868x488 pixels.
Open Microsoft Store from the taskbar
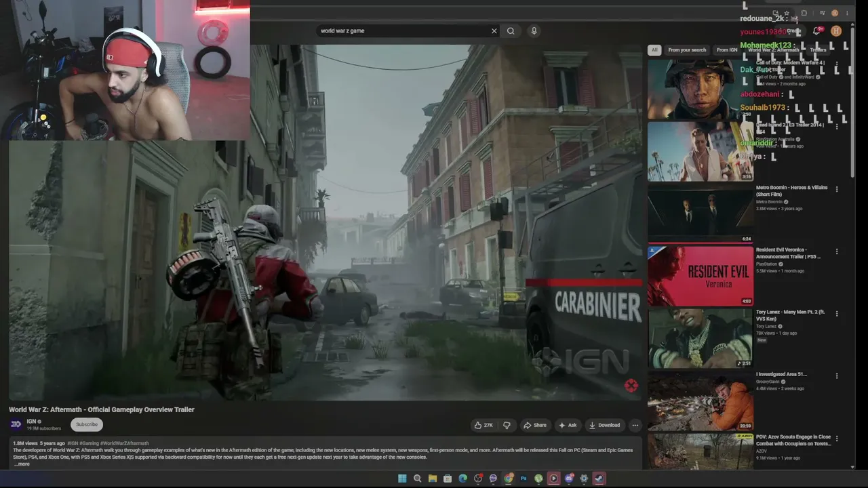[x=448, y=479]
